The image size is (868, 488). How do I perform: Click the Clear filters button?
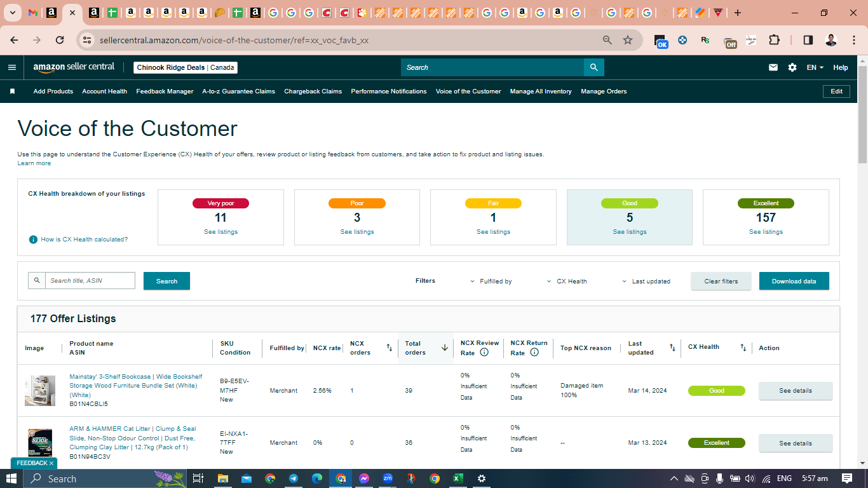(x=721, y=281)
